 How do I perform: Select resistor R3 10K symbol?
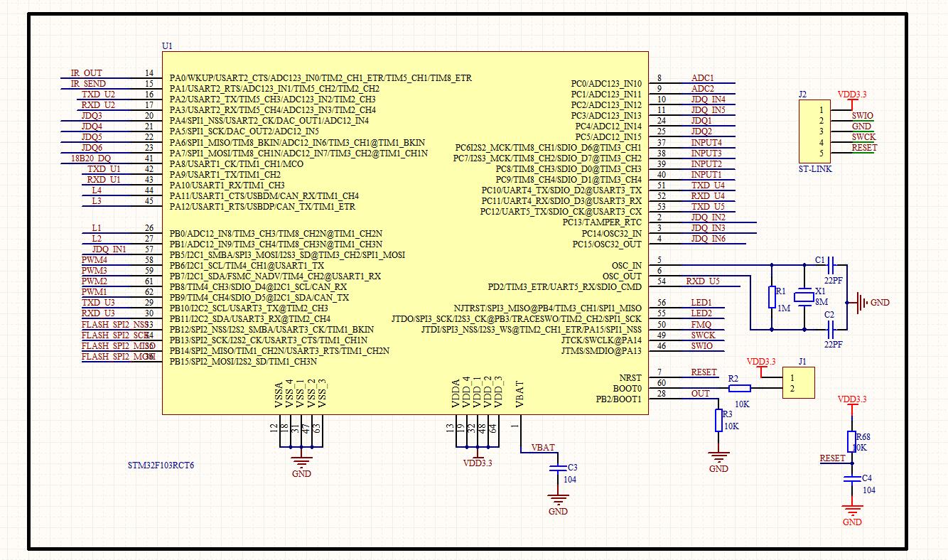tap(718, 421)
